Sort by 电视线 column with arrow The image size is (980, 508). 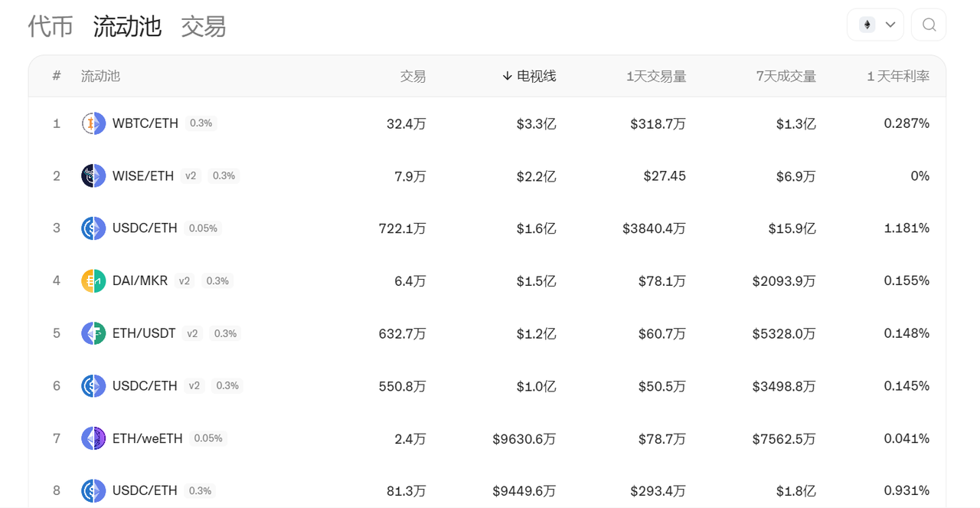coord(529,76)
